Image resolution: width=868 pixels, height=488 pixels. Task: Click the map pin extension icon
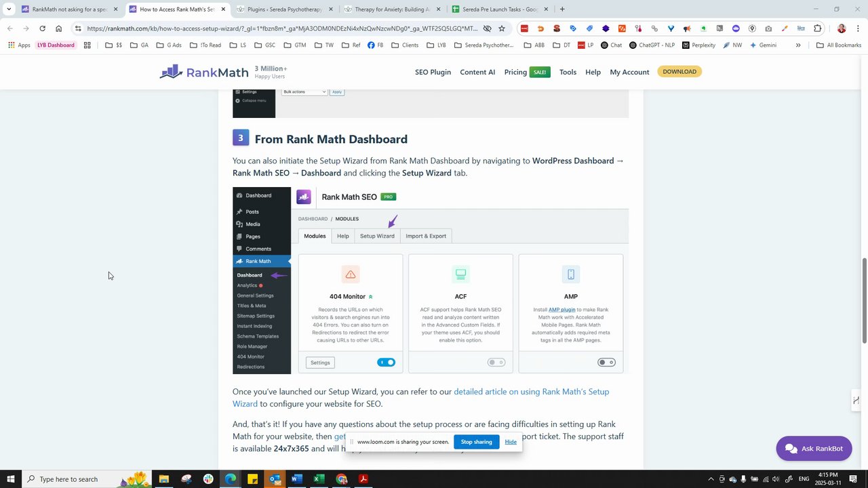(752, 28)
